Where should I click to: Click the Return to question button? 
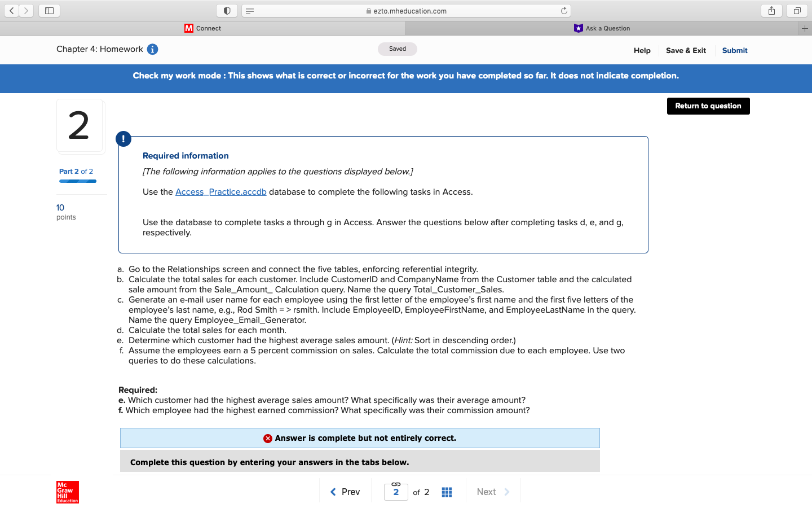(x=708, y=106)
